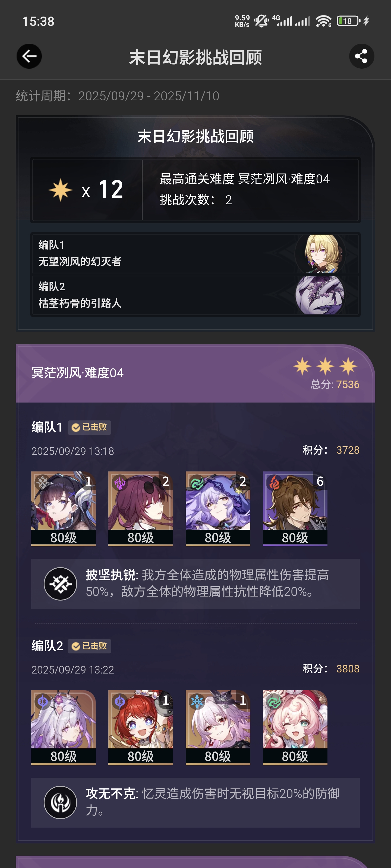Select brown-haired fire character eidolon 6
Image resolution: width=391 pixels, height=868 pixels.
point(295,509)
